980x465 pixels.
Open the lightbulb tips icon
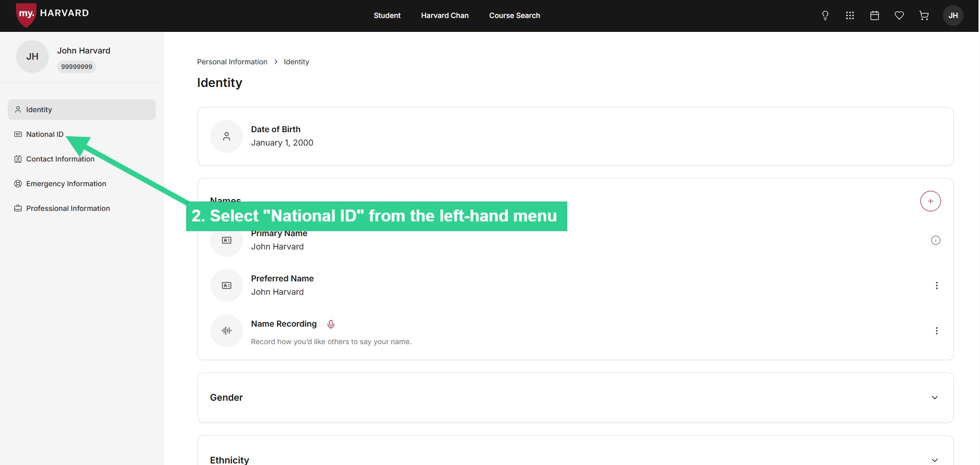825,15
